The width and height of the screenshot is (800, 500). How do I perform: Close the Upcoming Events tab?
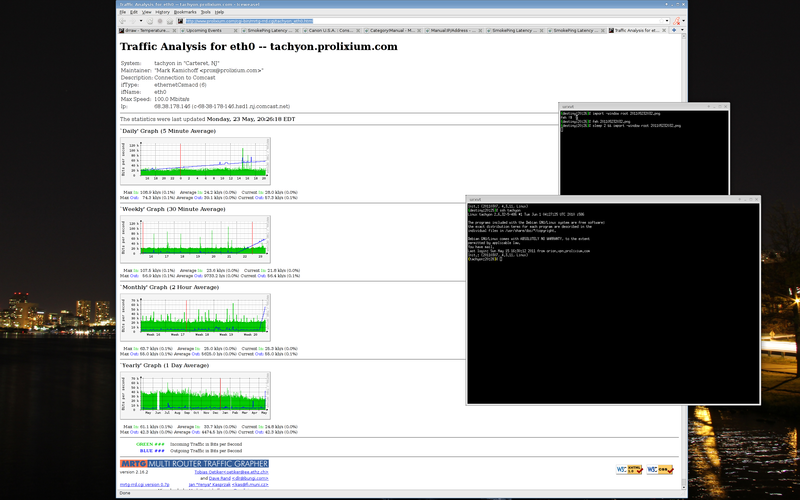coord(235,31)
